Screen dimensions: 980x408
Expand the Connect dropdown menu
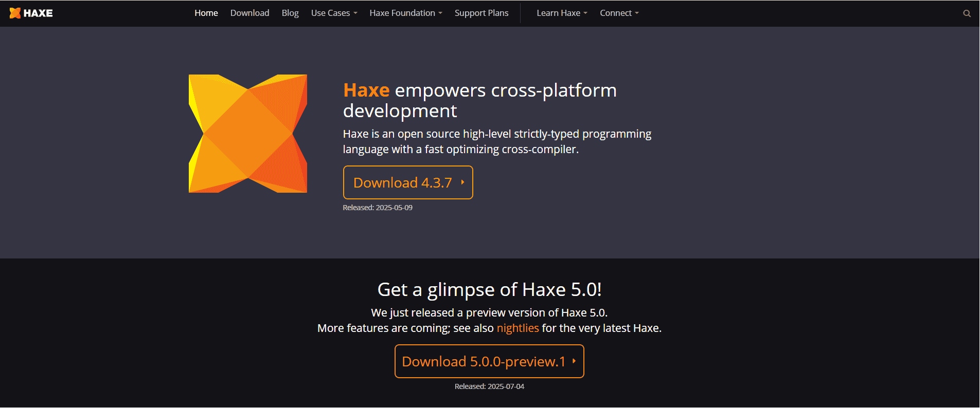[x=619, y=13]
